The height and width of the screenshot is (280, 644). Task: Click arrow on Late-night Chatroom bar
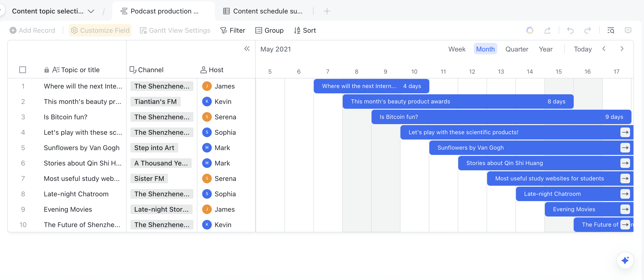[625, 194]
